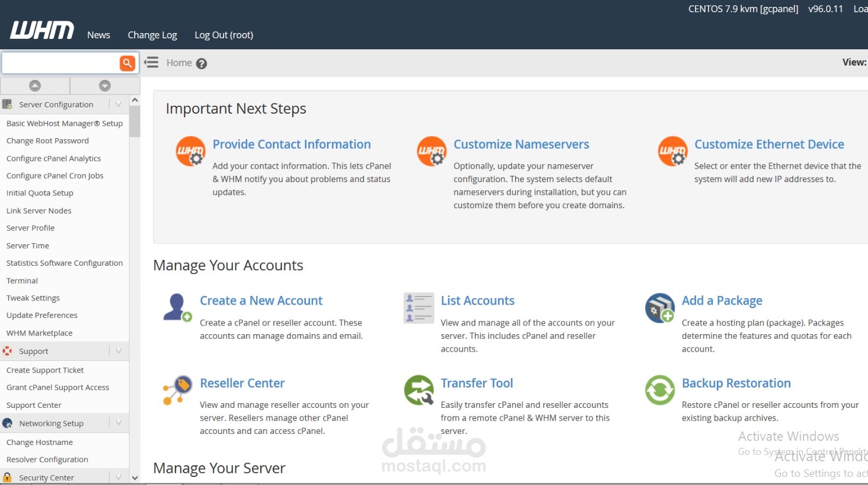Click the WHM logo
Image resolution: width=868 pixels, height=485 pixels.
coord(42,30)
